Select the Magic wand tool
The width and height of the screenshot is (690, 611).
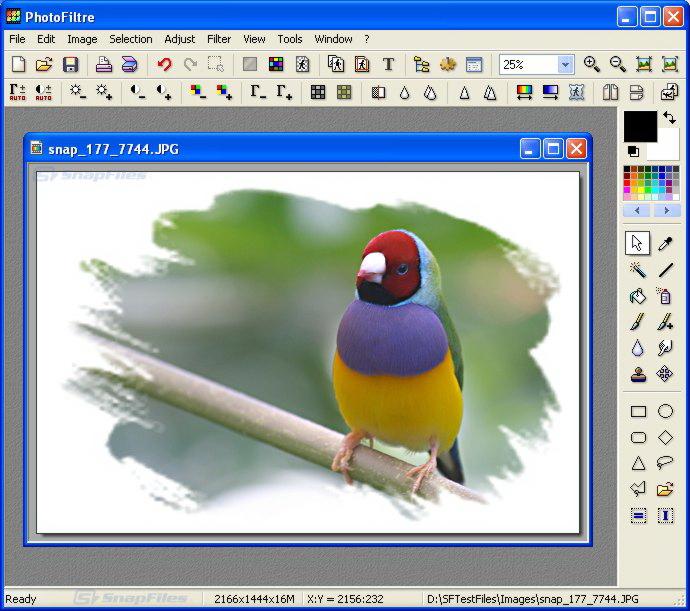tap(638, 269)
